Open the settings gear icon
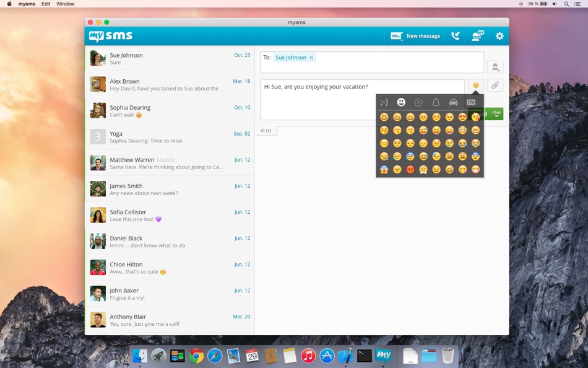This screenshot has width=588, height=368. coord(499,36)
